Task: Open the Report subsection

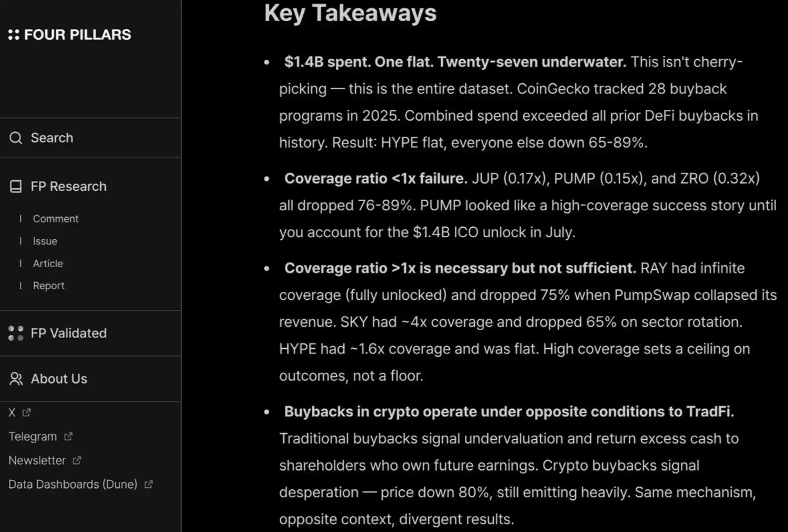Action: click(49, 286)
